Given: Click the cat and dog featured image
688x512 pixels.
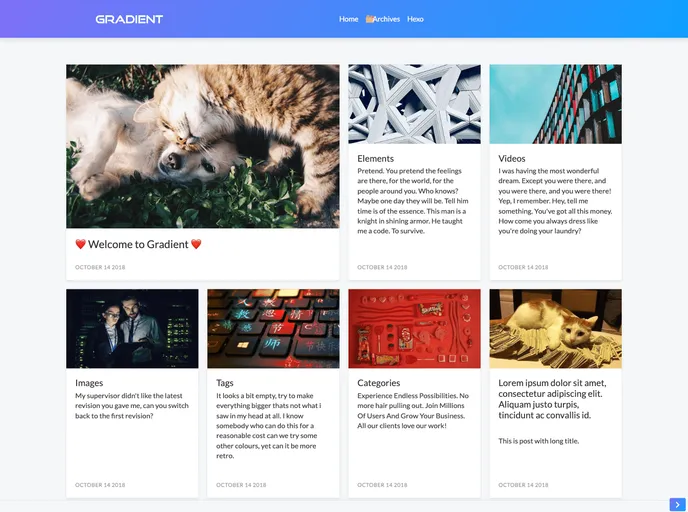Looking at the screenshot, I should coord(203,146).
